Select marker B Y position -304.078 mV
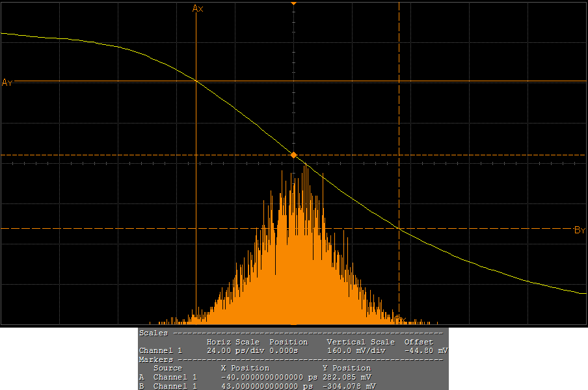This screenshot has width=588, height=390. [349, 386]
